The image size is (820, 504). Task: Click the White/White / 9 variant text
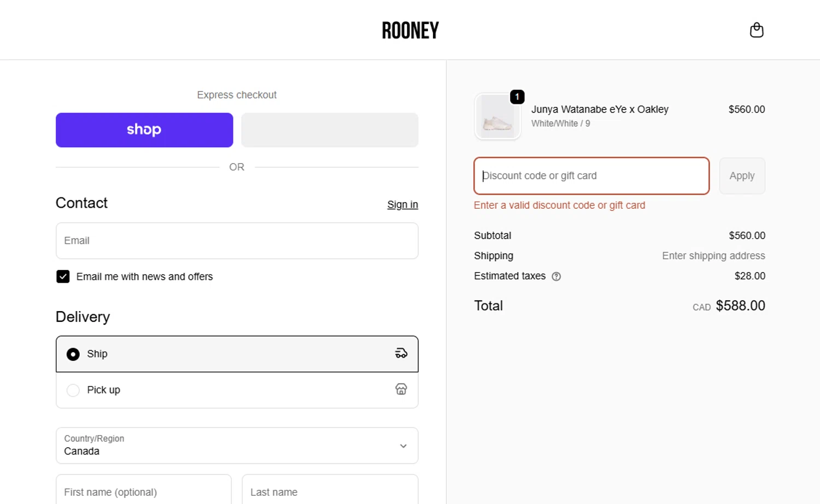[x=560, y=124]
